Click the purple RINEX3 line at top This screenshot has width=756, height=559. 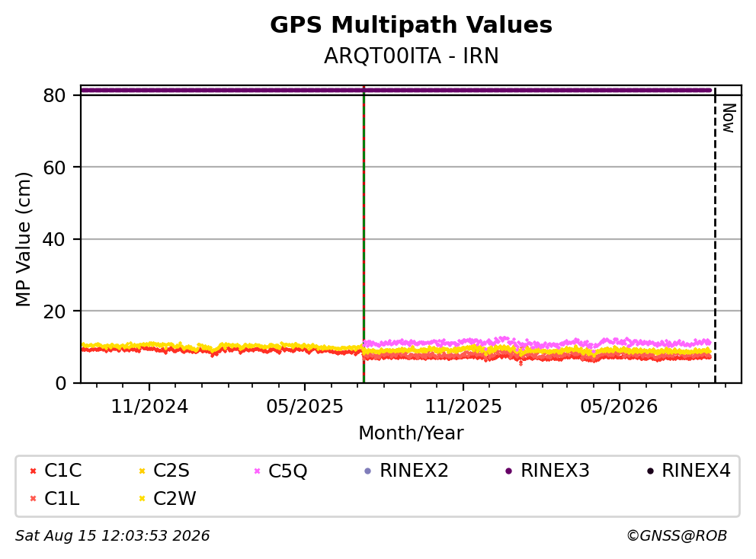396,90
